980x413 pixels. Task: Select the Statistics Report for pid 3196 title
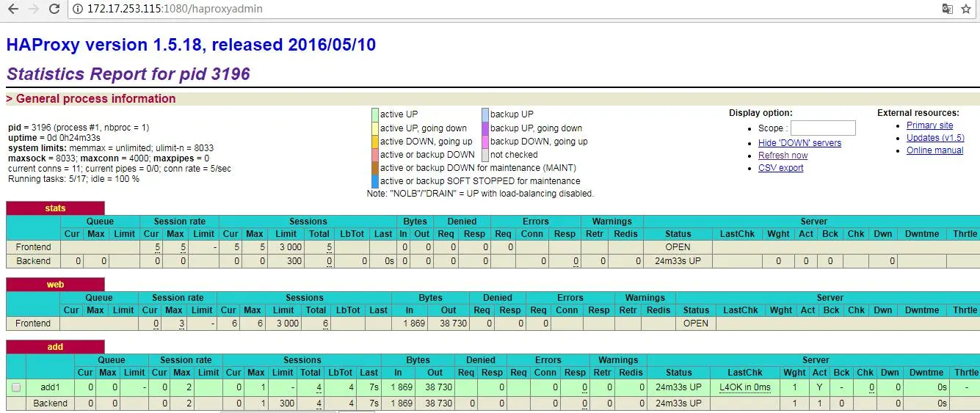point(128,74)
